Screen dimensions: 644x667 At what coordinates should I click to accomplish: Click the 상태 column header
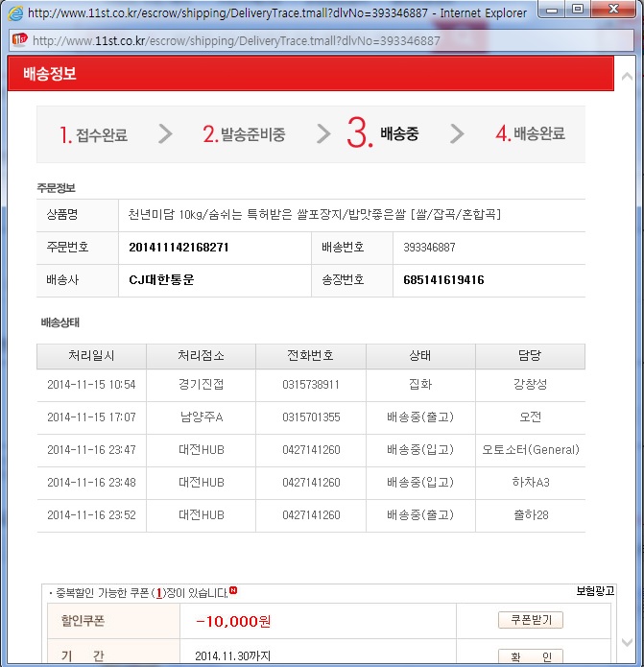click(x=420, y=356)
